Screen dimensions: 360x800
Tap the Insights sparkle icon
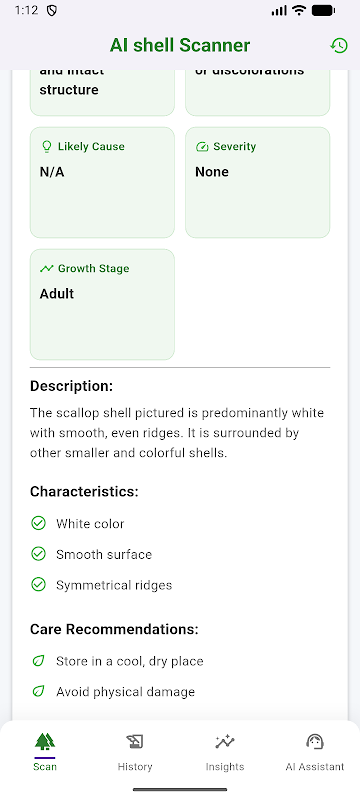point(224,741)
